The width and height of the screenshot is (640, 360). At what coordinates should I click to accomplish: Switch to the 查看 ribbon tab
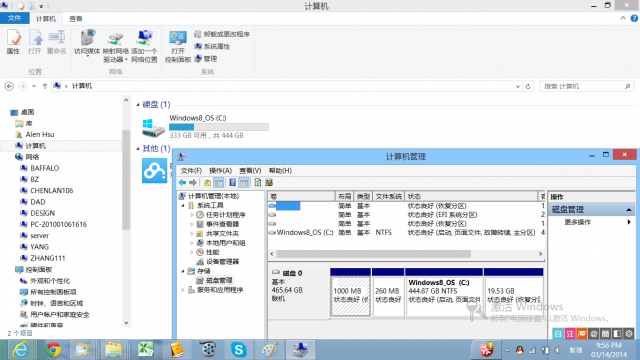76,19
